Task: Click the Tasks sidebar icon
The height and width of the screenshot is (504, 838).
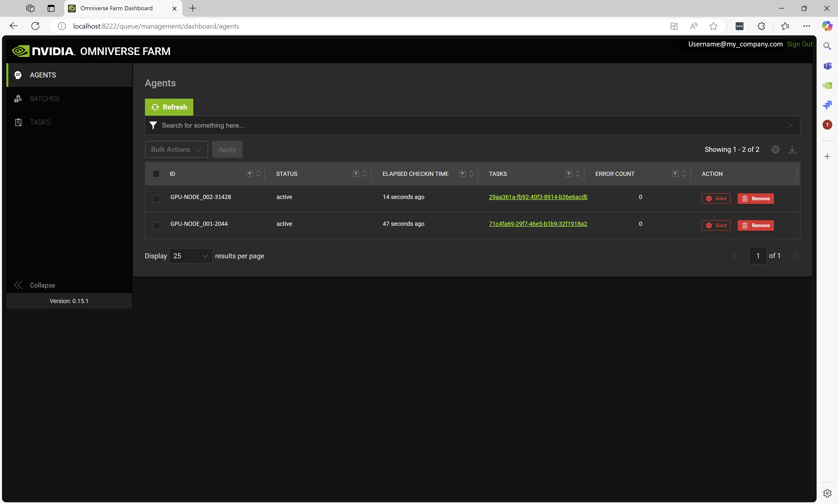Action: (17, 122)
